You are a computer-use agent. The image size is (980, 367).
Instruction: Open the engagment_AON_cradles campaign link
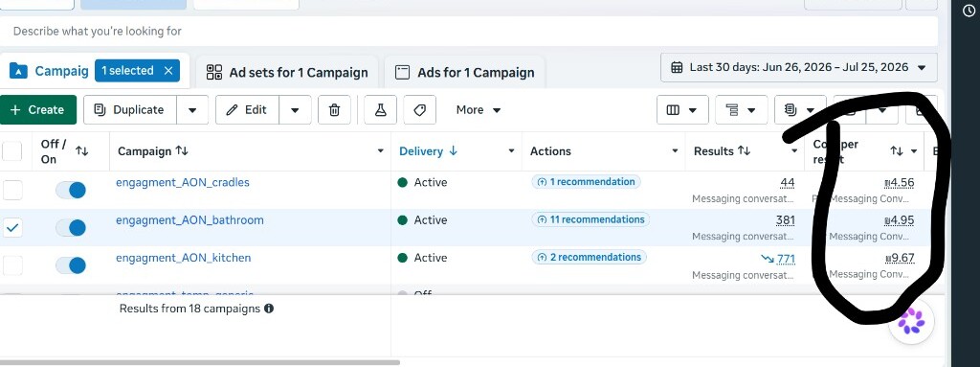pos(183,182)
